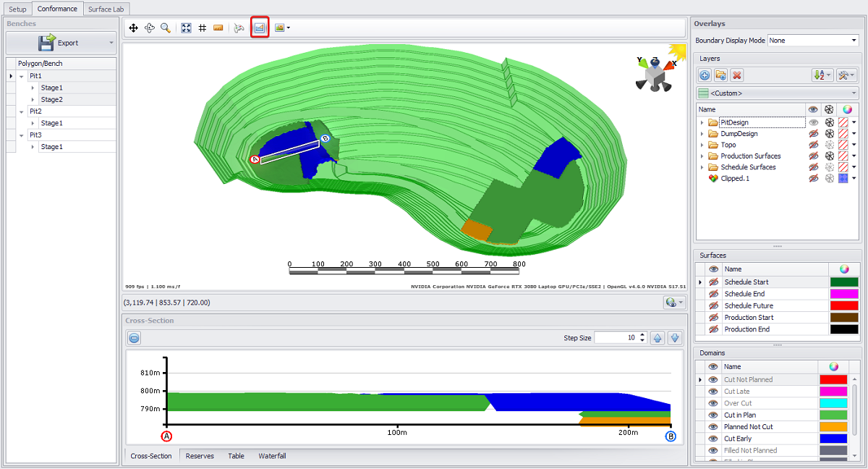Click the zoom to extents icon

pyautogui.click(x=186, y=28)
